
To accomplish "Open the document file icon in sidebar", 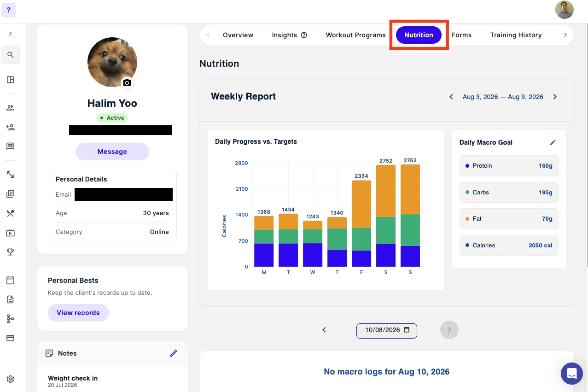I will (10, 299).
